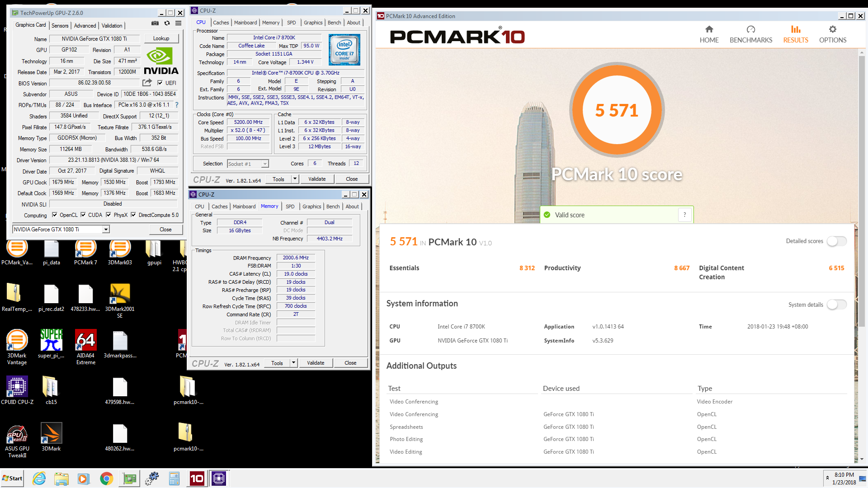Select ASUS GPU TweakII desktop icon
Screen dimensions: 868x488
tap(17, 441)
